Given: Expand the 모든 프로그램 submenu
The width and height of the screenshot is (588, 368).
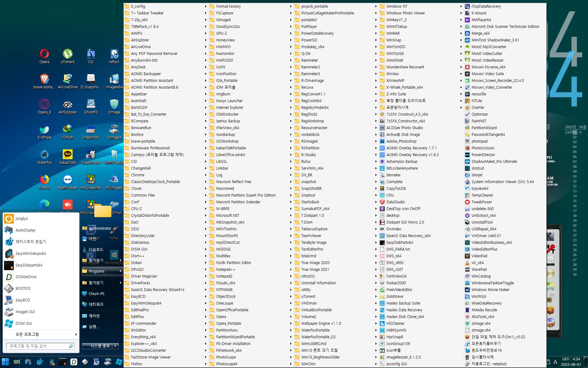Looking at the screenshot, I should tap(40, 334).
